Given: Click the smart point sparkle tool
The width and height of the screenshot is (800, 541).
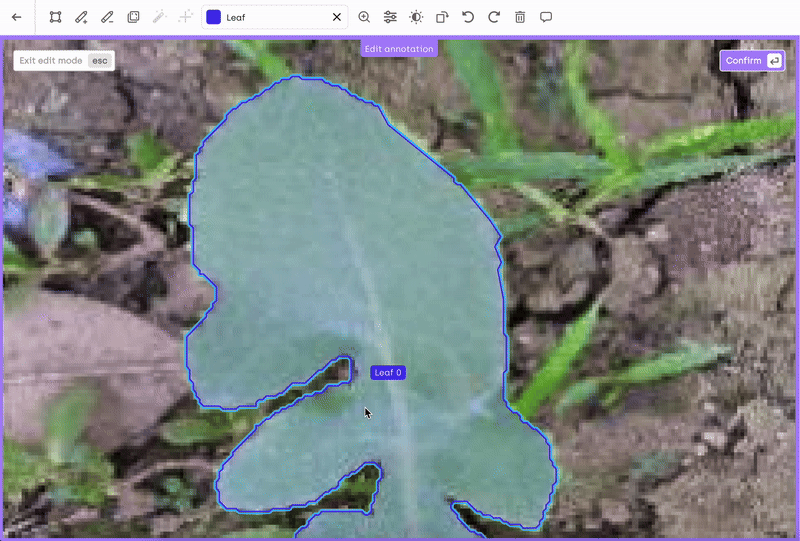Looking at the screenshot, I should pos(185,17).
